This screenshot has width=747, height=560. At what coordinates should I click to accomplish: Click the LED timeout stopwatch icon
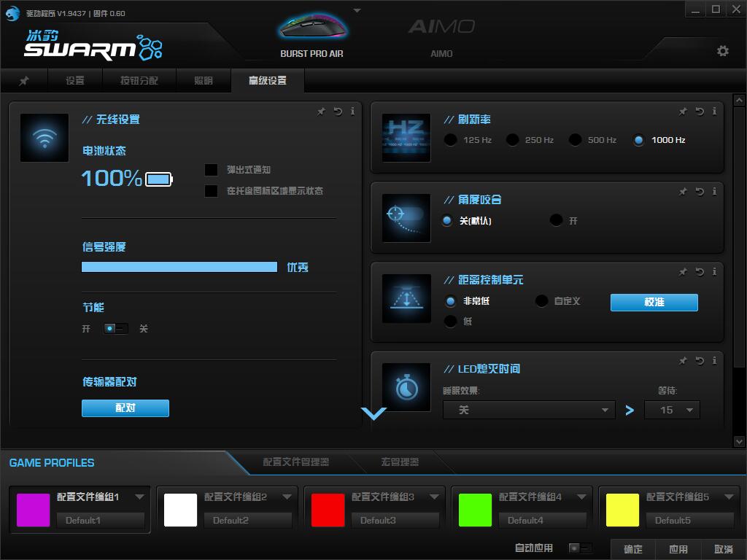point(406,386)
